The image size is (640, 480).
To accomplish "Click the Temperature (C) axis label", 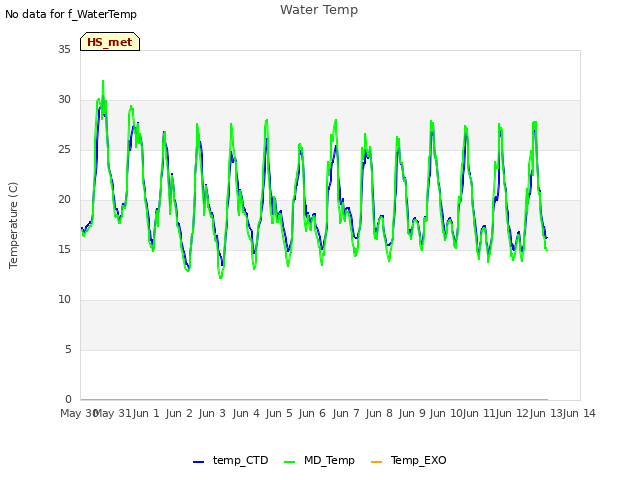I will click(x=13, y=225).
